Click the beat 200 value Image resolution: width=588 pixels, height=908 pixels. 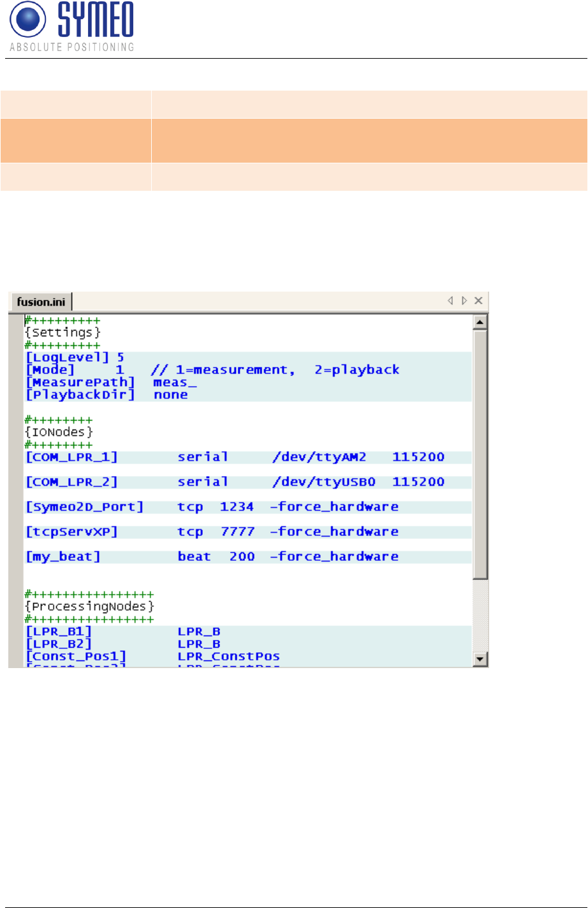coord(216,556)
